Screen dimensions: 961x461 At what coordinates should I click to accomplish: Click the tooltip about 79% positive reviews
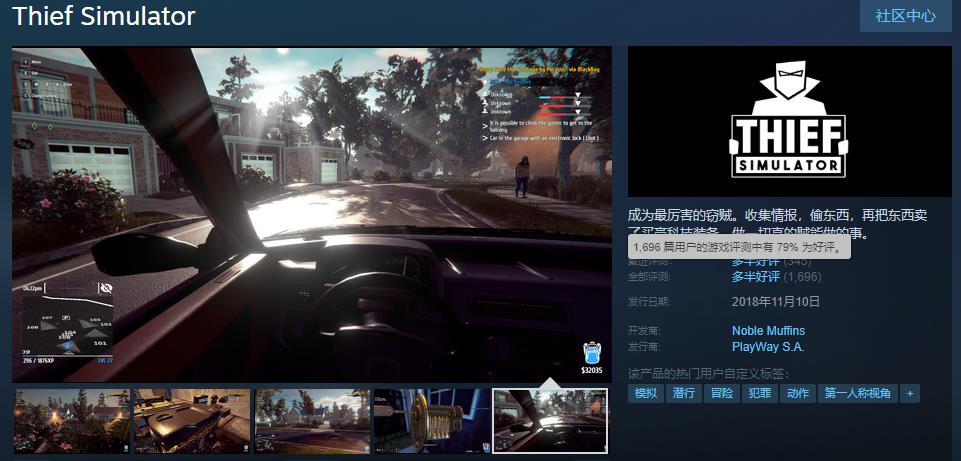click(740, 248)
